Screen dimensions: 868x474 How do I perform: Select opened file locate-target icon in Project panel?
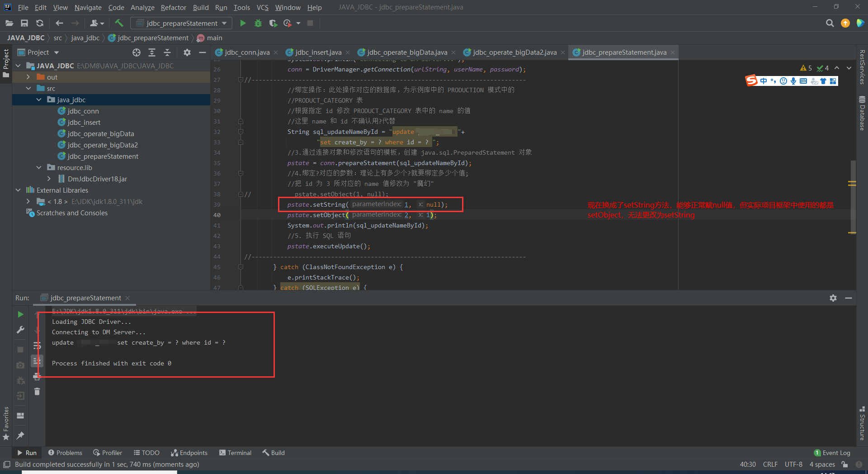pyautogui.click(x=137, y=52)
